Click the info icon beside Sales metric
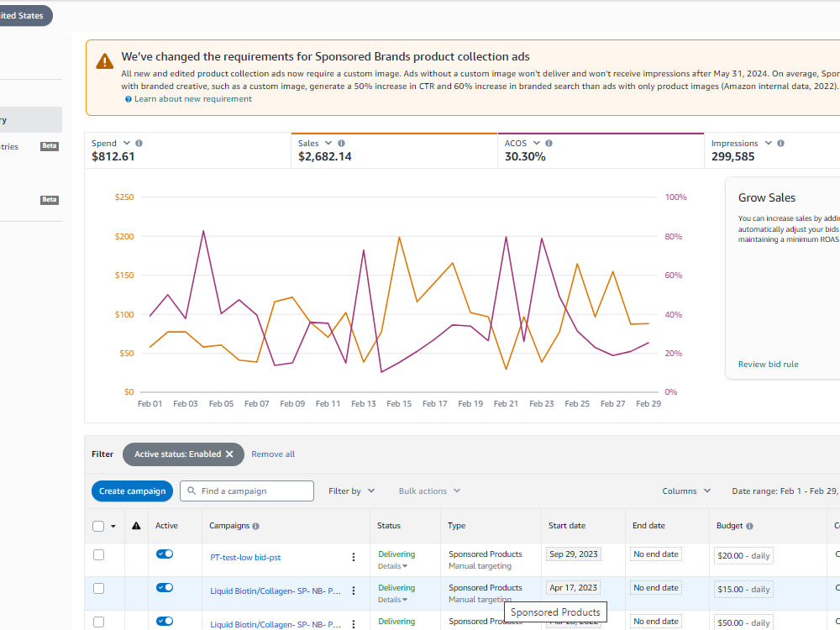840x630 pixels. [341, 143]
